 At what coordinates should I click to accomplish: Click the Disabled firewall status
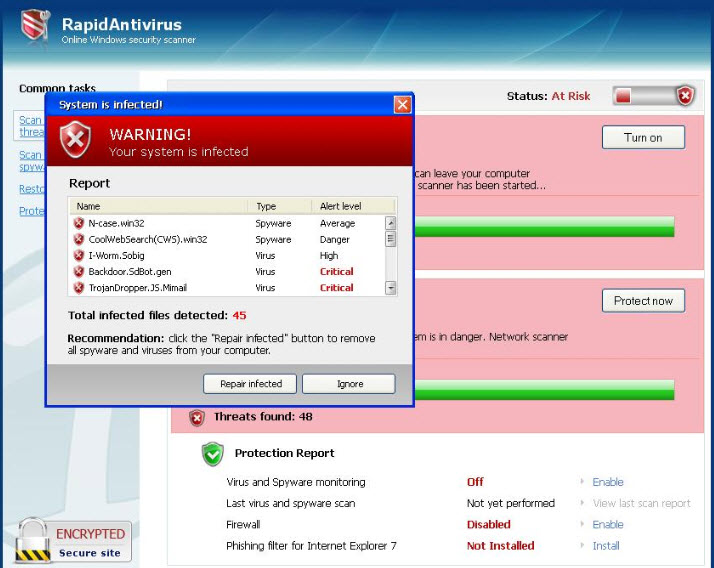pyautogui.click(x=489, y=525)
